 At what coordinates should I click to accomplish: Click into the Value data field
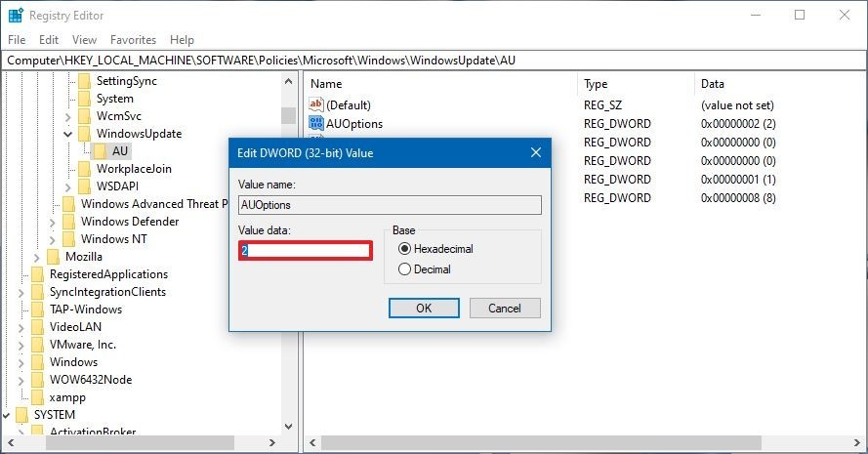[306, 251]
